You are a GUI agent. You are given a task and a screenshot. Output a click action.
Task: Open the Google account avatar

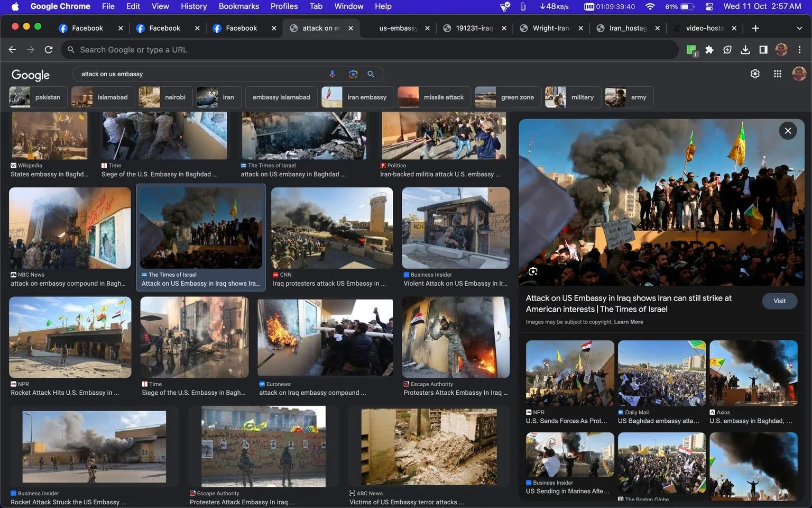point(799,74)
